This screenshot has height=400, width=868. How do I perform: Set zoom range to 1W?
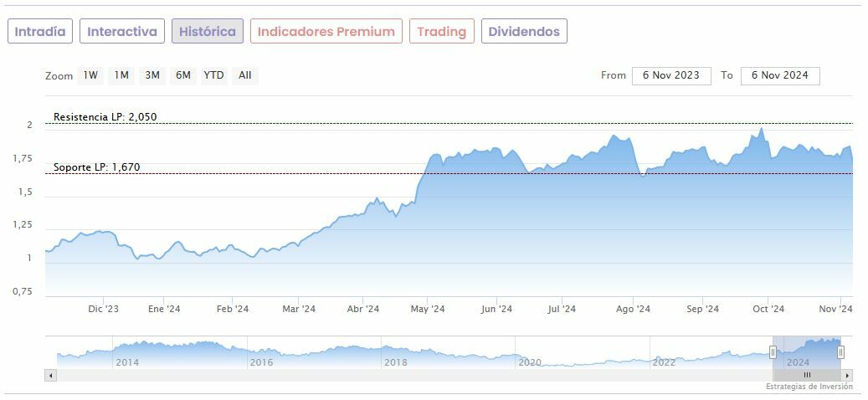coord(90,75)
